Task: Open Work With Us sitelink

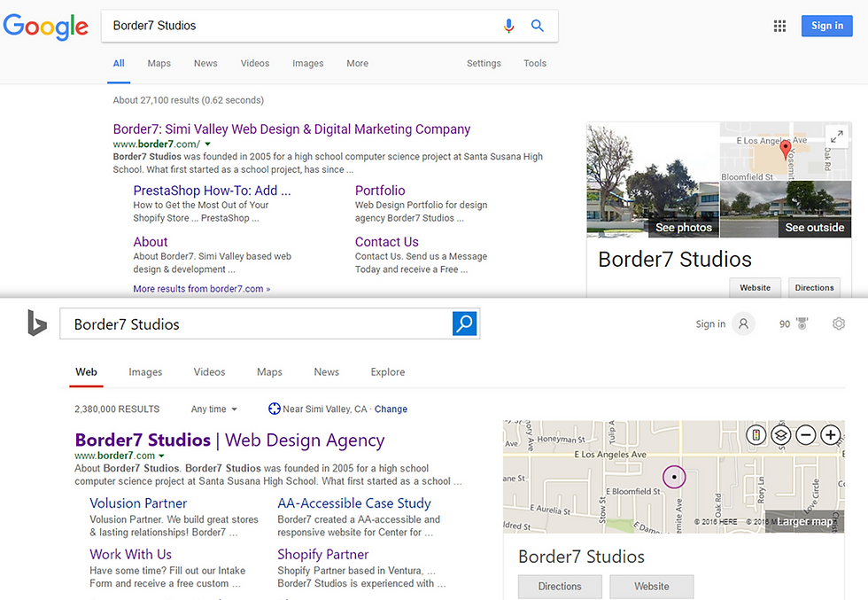Action: pyautogui.click(x=131, y=555)
